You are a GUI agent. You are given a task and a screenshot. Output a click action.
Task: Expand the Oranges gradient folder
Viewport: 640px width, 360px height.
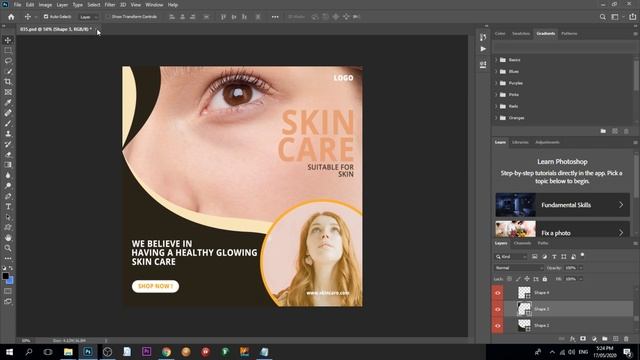pyautogui.click(x=496, y=118)
